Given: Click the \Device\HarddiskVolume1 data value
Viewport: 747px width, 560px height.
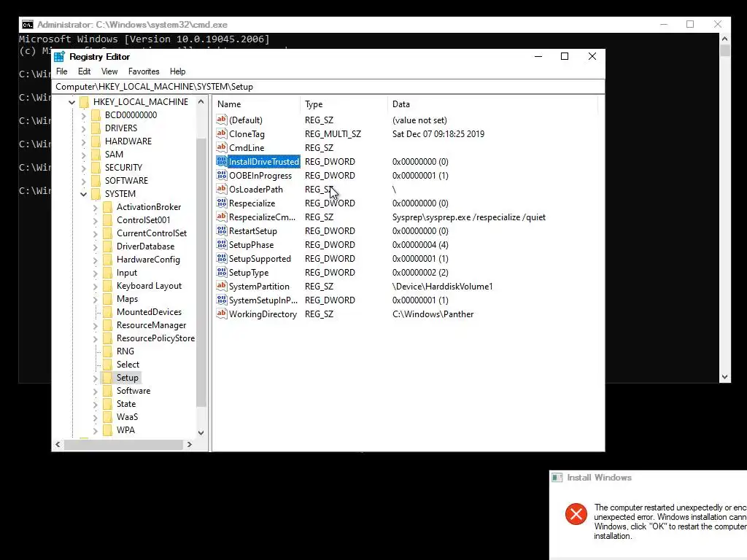Looking at the screenshot, I should tap(443, 286).
